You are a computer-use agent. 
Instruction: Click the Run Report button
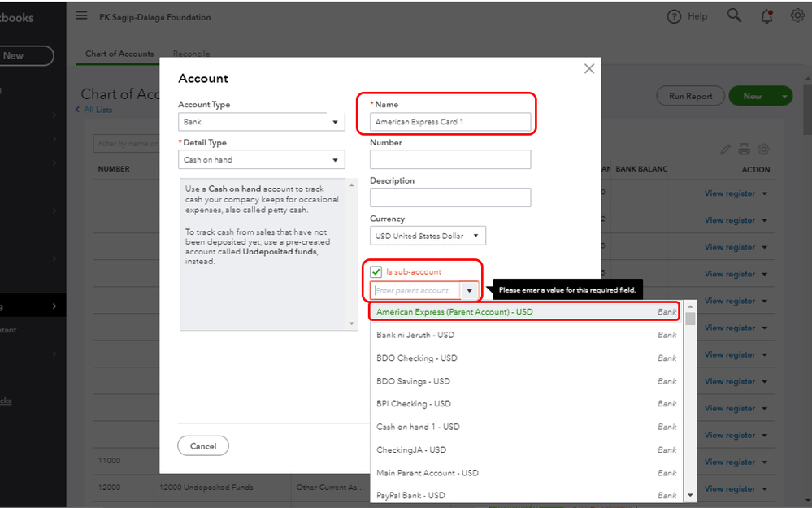pos(690,96)
